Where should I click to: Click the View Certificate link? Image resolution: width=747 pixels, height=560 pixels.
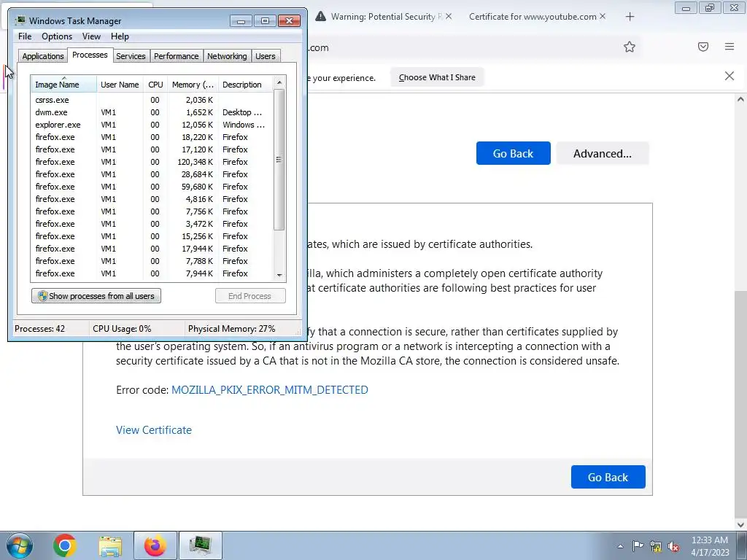(x=154, y=430)
